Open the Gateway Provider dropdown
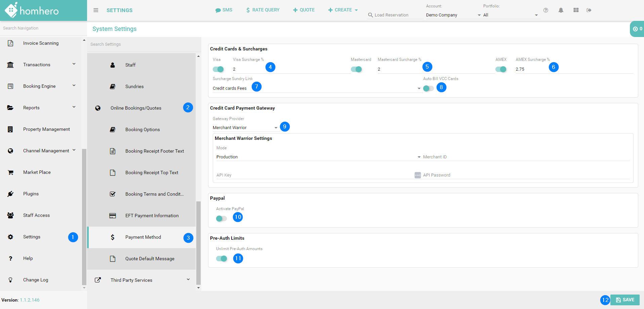Screen dimensions: 644x309 [x=245, y=128]
